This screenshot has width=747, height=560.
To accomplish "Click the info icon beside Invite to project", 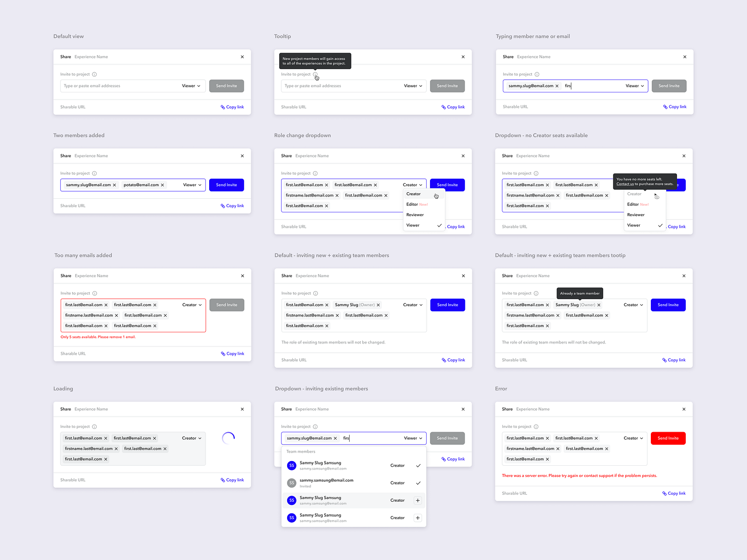I will tap(95, 74).
